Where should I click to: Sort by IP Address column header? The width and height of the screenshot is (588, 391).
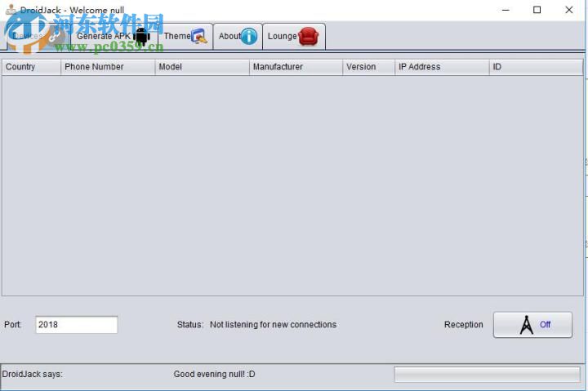point(442,67)
